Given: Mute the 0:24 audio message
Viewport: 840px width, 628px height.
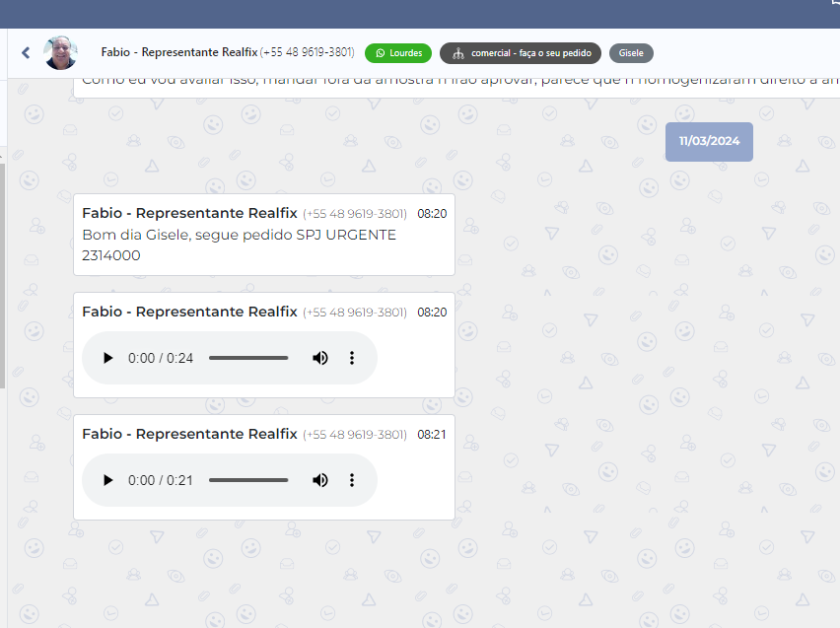Looking at the screenshot, I should click(320, 358).
